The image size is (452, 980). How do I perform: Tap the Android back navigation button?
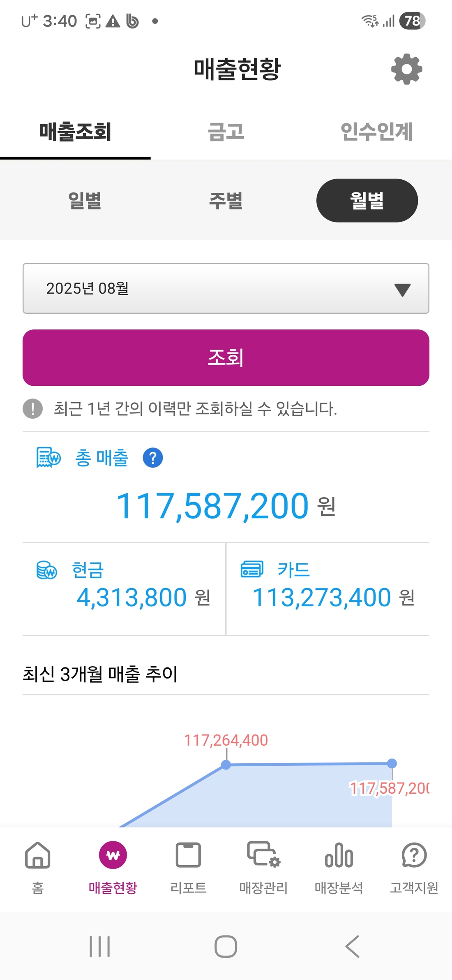[x=352, y=946]
